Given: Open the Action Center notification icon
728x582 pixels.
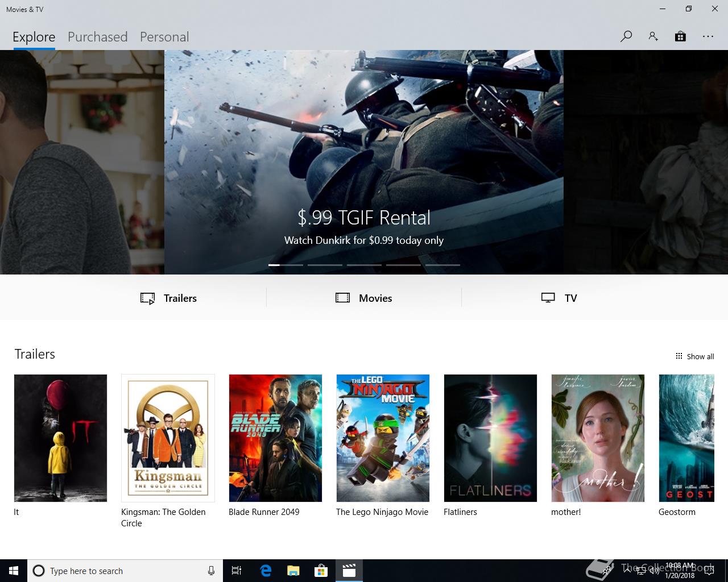Looking at the screenshot, I should click(x=709, y=571).
